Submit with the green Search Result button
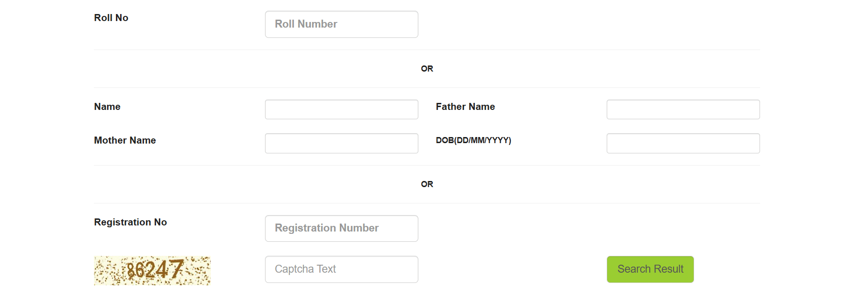The width and height of the screenshot is (868, 304). pyautogui.click(x=650, y=269)
